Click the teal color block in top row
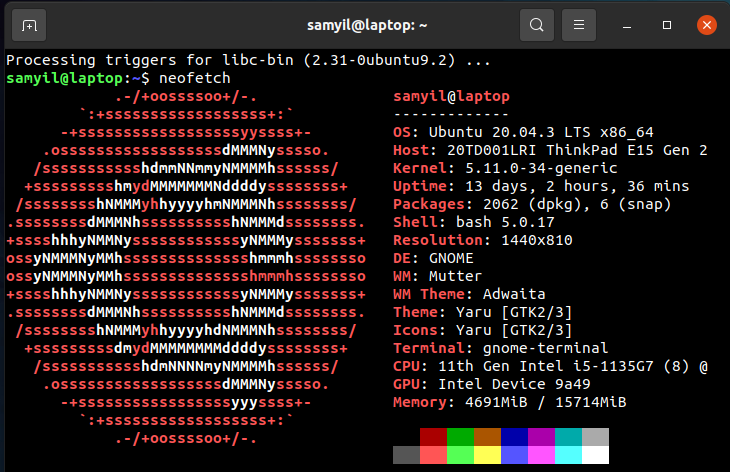This screenshot has height=472, width=730. coord(568,437)
